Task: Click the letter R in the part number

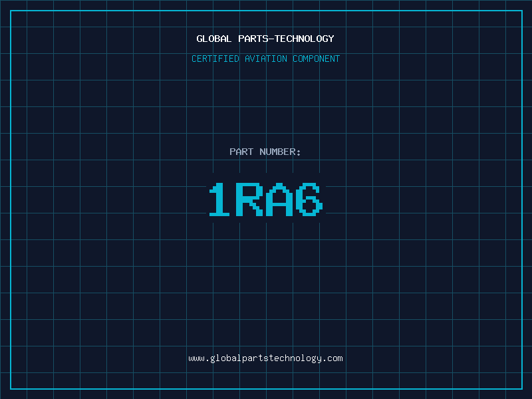Action: click(x=250, y=199)
